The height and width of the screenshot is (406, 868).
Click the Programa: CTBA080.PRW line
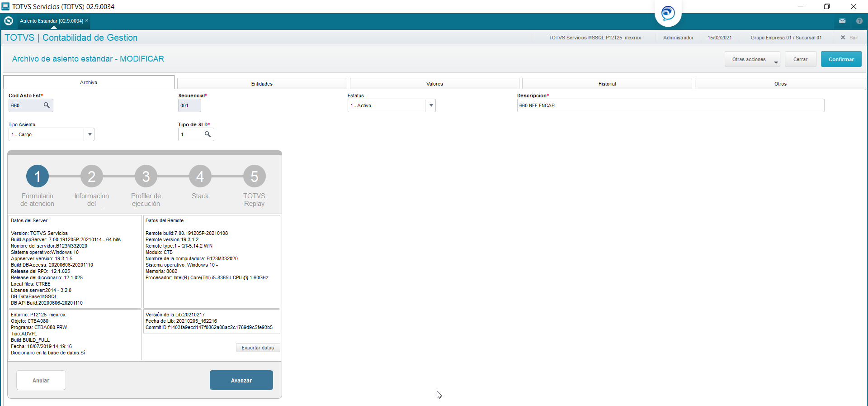(39, 327)
